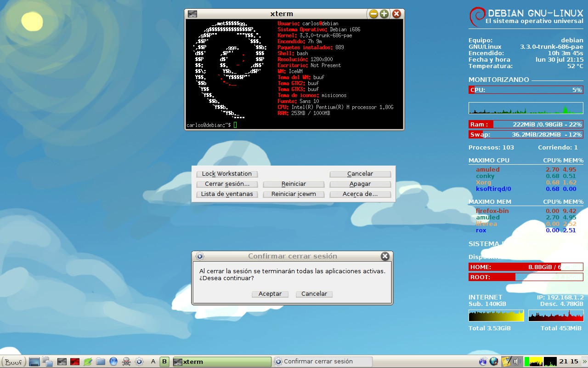Click the globe with music note tray icon

coord(494,362)
